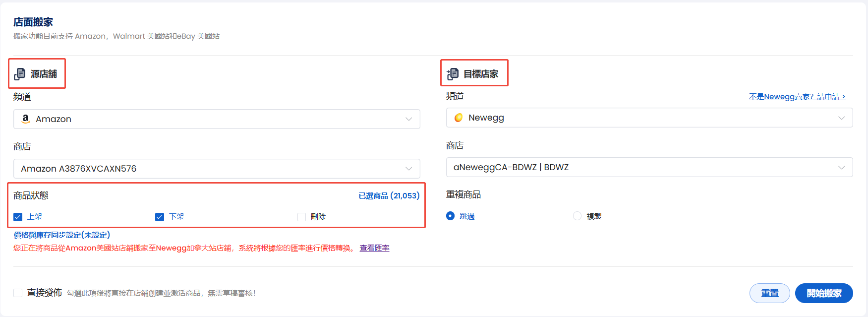The width and height of the screenshot is (868, 317).
Task: Click the Newegg logo in channel field
Action: [x=459, y=118]
